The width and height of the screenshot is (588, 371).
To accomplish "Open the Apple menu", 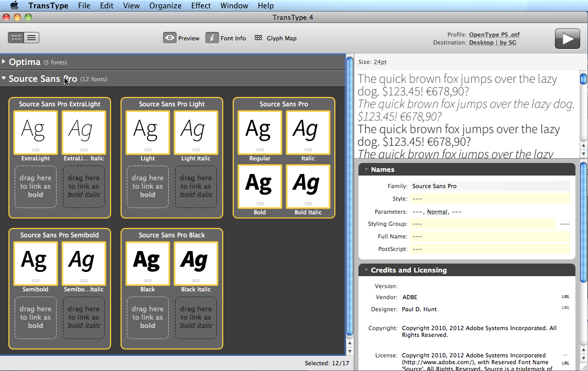I will (14, 6).
